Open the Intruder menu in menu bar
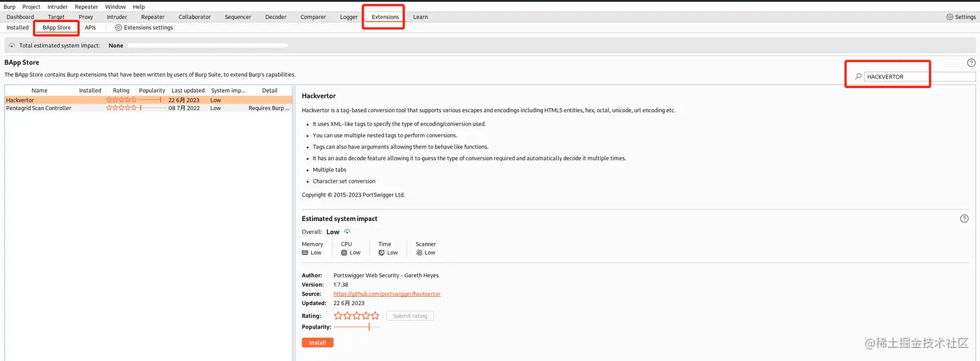980x361 pixels. [x=58, y=6]
